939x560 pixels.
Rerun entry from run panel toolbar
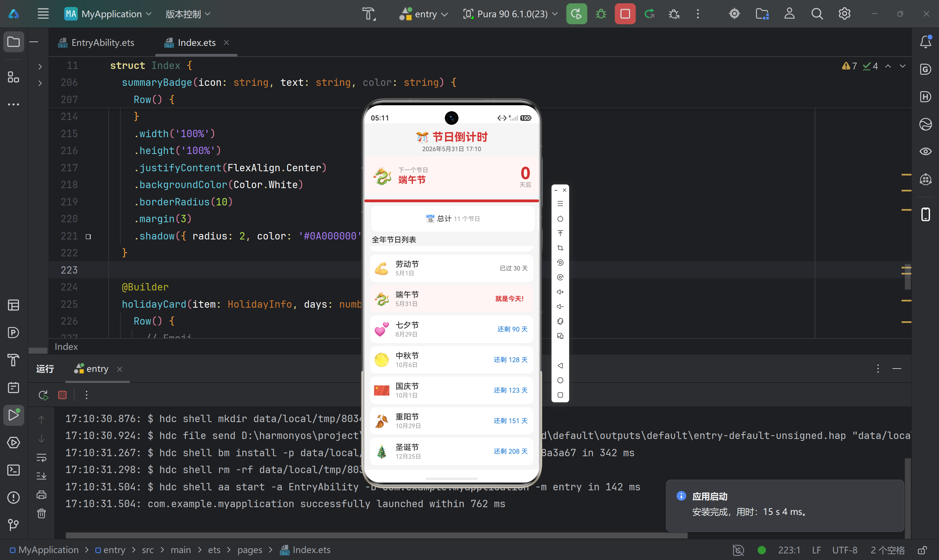pos(43,395)
